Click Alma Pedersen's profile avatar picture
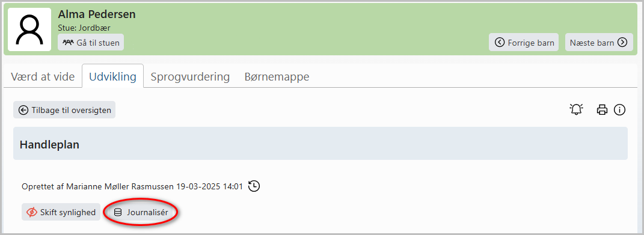This screenshot has height=235, width=644. 29,29
